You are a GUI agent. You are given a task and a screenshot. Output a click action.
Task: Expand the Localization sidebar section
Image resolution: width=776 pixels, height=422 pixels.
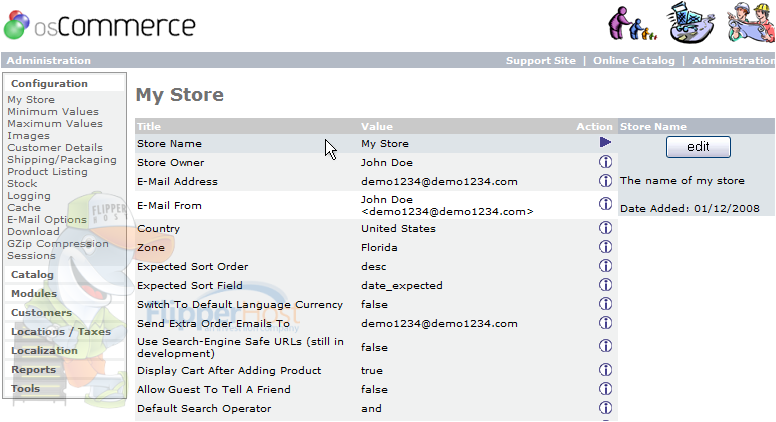(45, 351)
